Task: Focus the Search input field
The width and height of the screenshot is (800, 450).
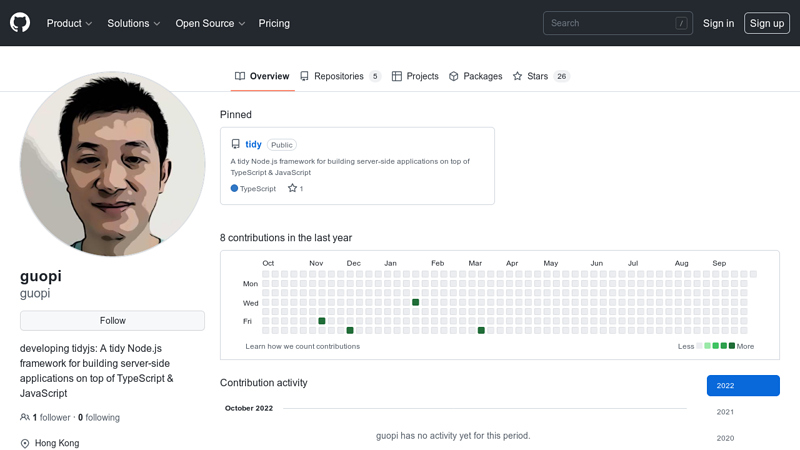Action: 617,23
